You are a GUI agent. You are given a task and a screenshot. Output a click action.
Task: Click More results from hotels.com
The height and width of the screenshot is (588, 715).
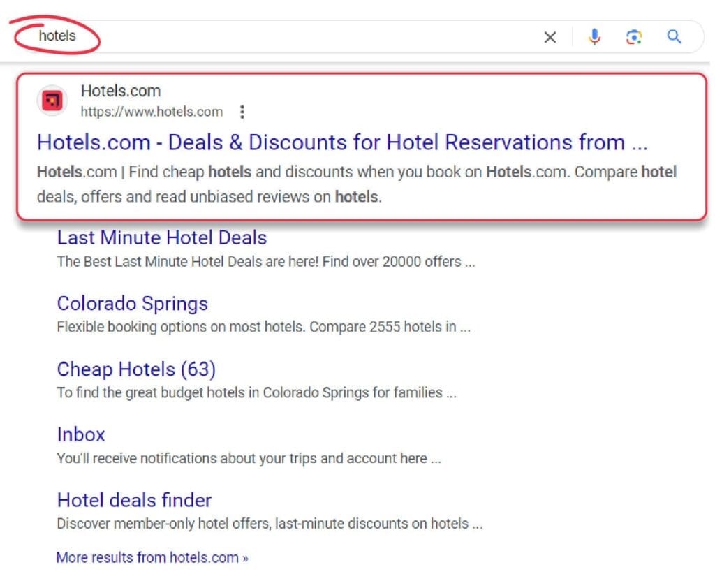[x=152, y=557]
